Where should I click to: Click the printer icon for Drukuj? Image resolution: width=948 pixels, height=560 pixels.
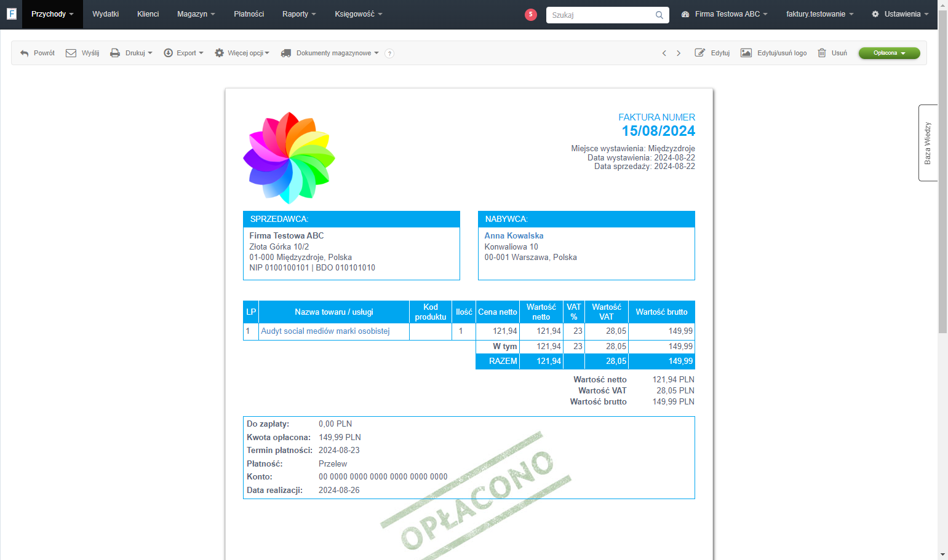[x=115, y=53]
